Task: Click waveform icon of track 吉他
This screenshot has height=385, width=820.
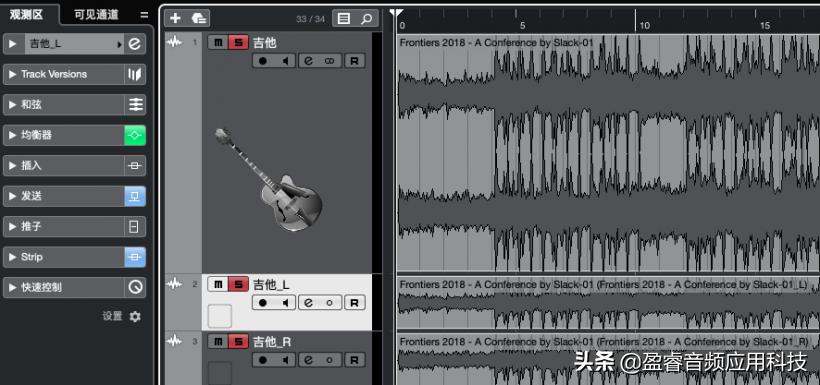Action: coord(174,42)
